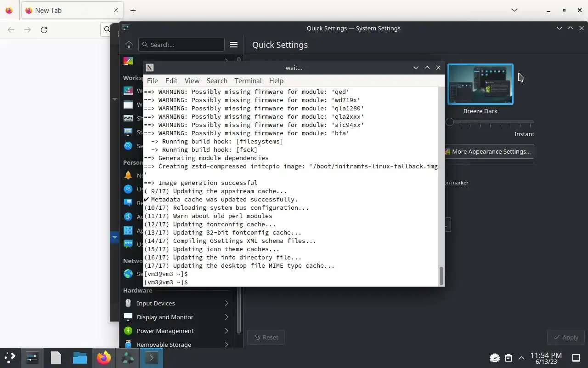588x368 pixels.
Task: Open the clipboard tray icon
Action: click(x=509, y=358)
